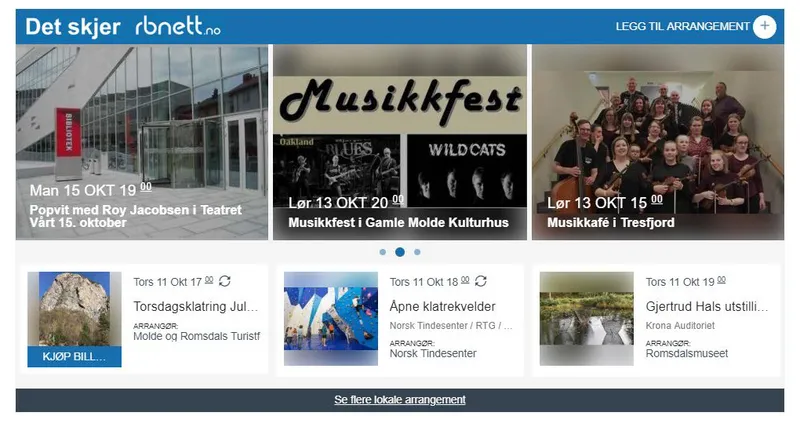This screenshot has height=421, width=800.
Task: Open the Popvit med Roy Jacobsen event card
Action: pyautogui.click(x=142, y=142)
